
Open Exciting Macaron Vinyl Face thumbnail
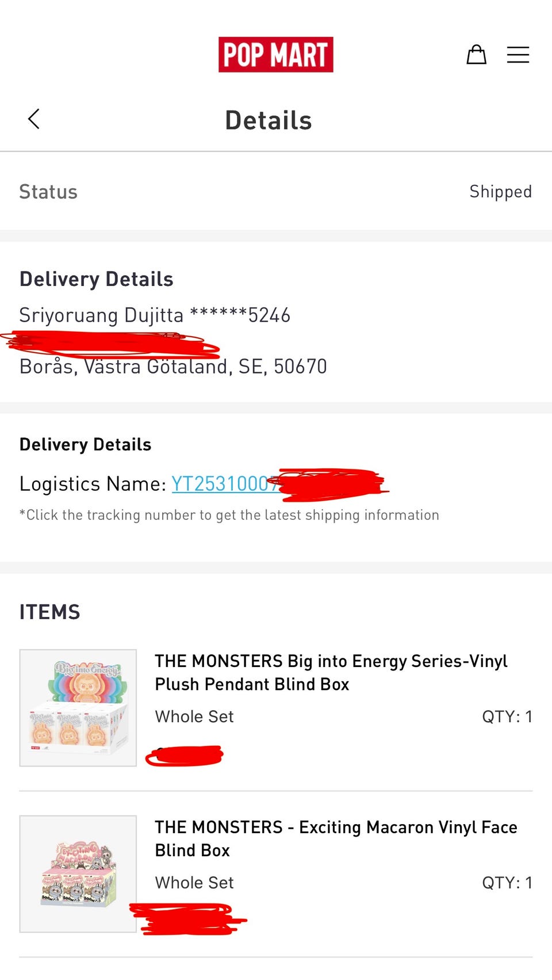point(78,874)
